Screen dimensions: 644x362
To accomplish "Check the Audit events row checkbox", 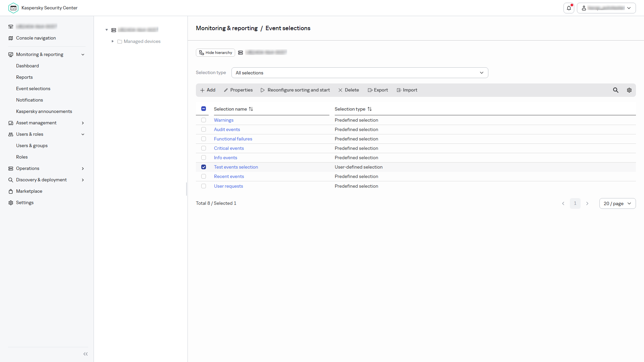I will (x=204, y=129).
